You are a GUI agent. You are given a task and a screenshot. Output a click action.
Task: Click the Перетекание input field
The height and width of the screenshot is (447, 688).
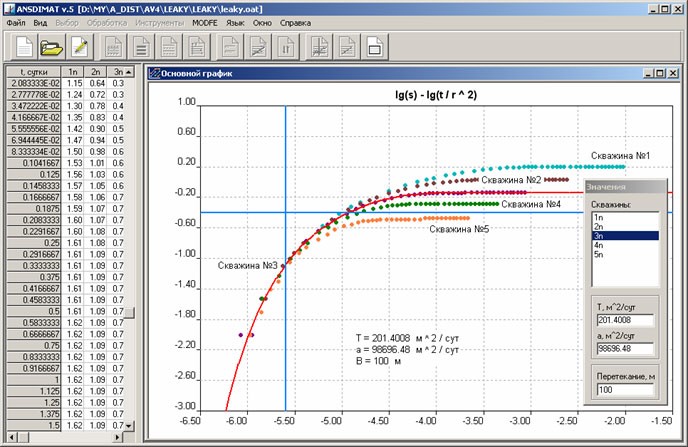click(625, 390)
